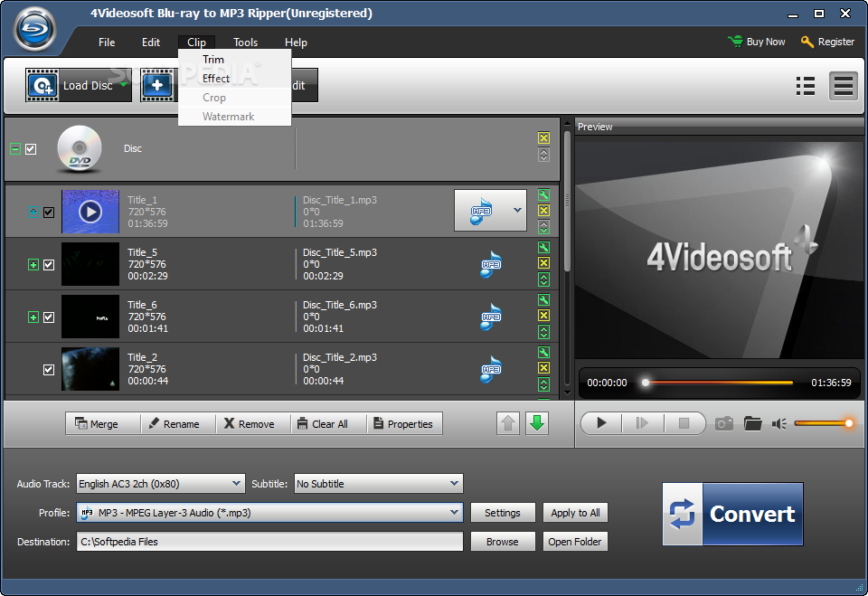Screen dimensions: 868x596
Task: Move selected item down with green arrow
Action: (537, 424)
